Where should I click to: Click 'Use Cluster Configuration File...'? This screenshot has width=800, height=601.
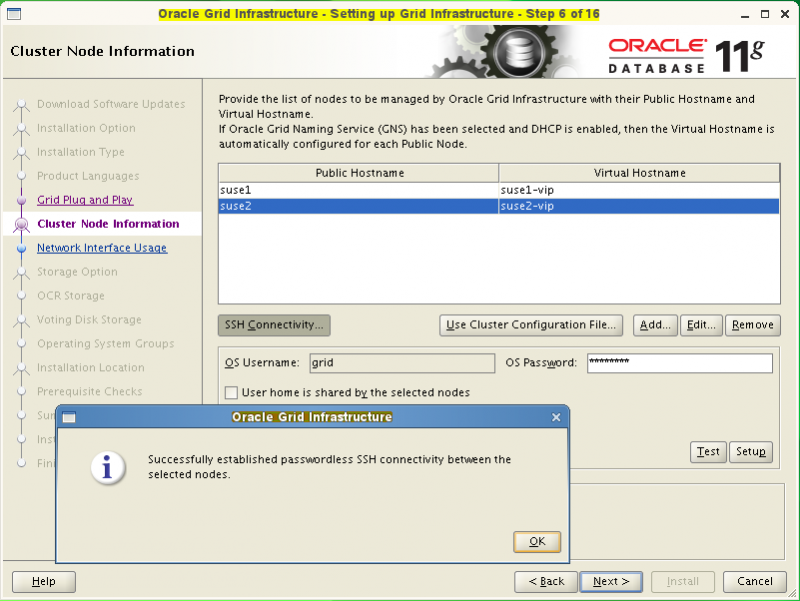click(x=530, y=324)
